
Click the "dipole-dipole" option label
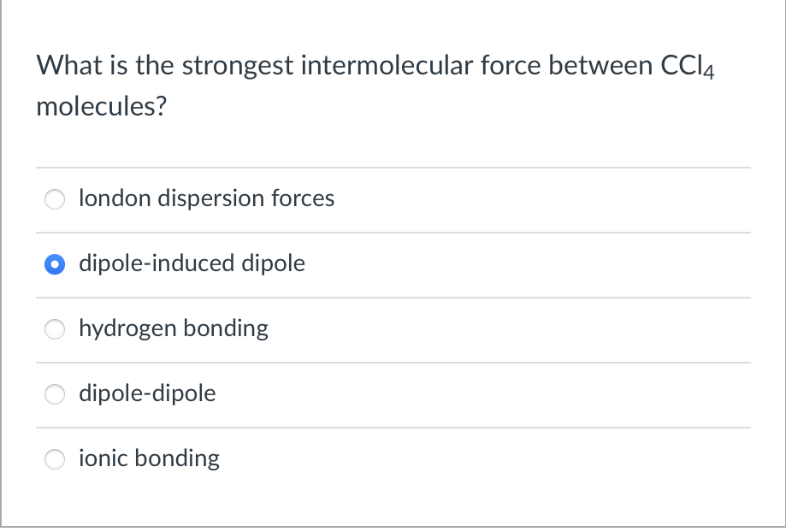click(147, 393)
